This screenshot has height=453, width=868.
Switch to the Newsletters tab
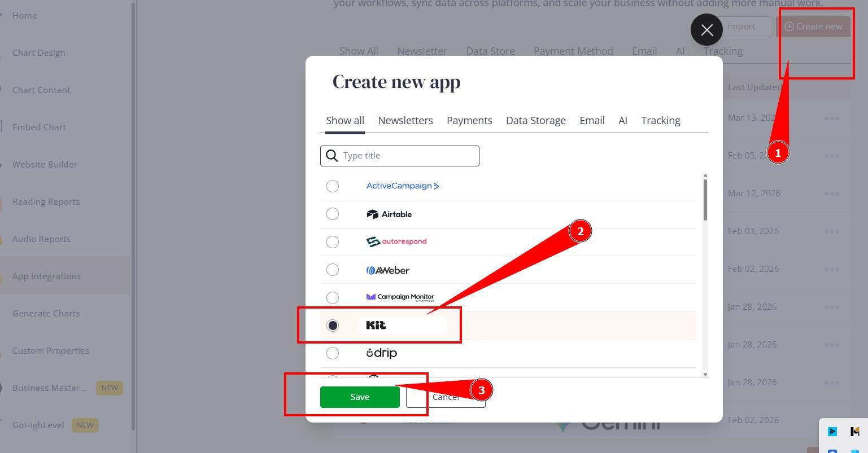click(405, 121)
